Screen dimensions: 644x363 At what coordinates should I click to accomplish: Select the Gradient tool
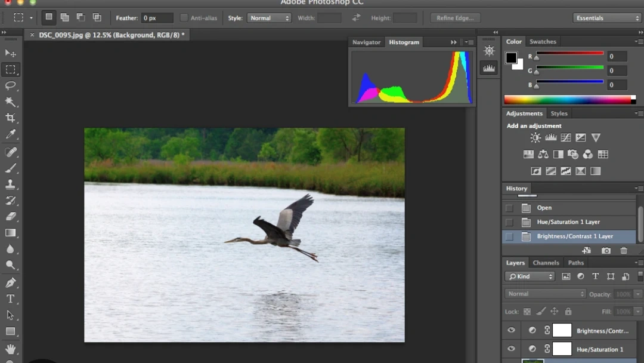(x=10, y=233)
